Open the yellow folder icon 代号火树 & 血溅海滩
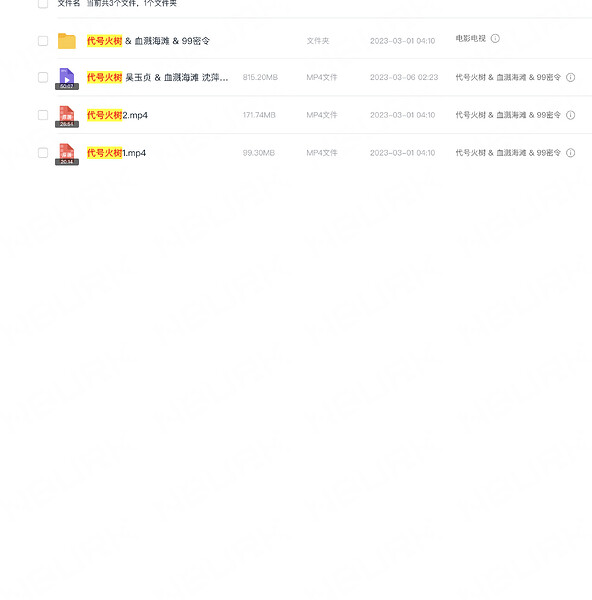 [x=67, y=41]
